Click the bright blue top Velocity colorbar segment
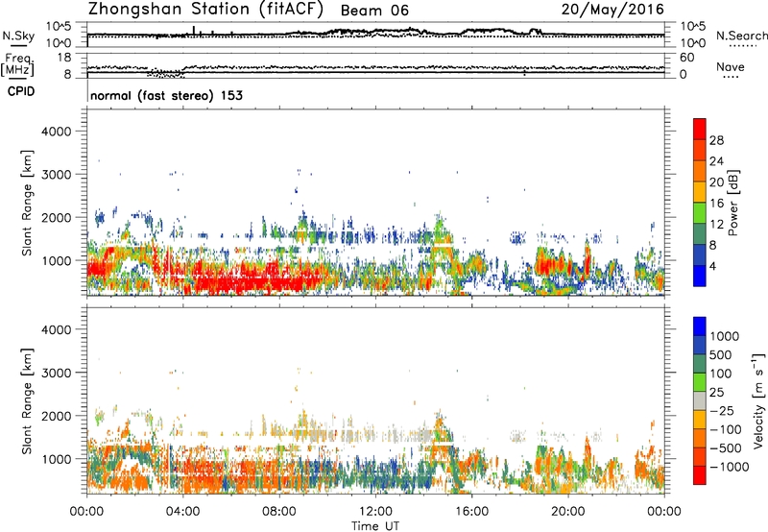Screen dimensions: 768x532 [x=700, y=326]
